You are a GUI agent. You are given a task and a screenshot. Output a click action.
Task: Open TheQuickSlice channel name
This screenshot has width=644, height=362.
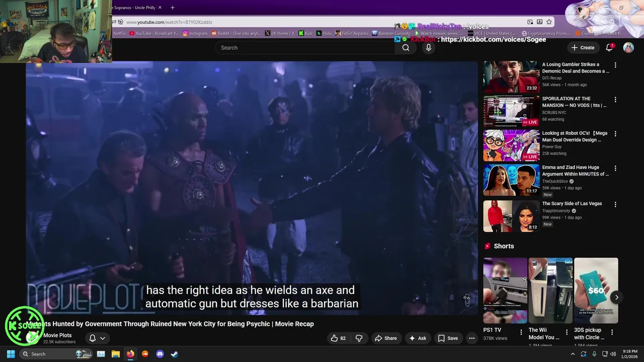(x=555, y=181)
